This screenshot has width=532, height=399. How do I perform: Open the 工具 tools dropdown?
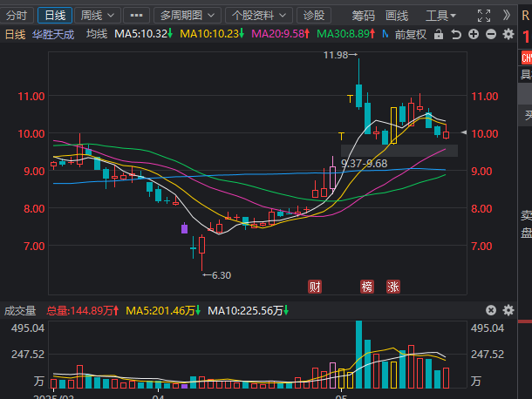(441, 15)
